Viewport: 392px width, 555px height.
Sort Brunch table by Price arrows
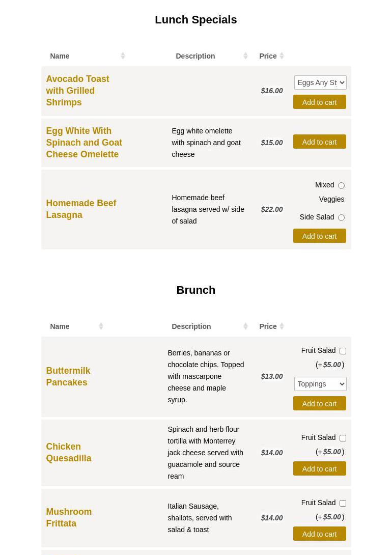[282, 326]
